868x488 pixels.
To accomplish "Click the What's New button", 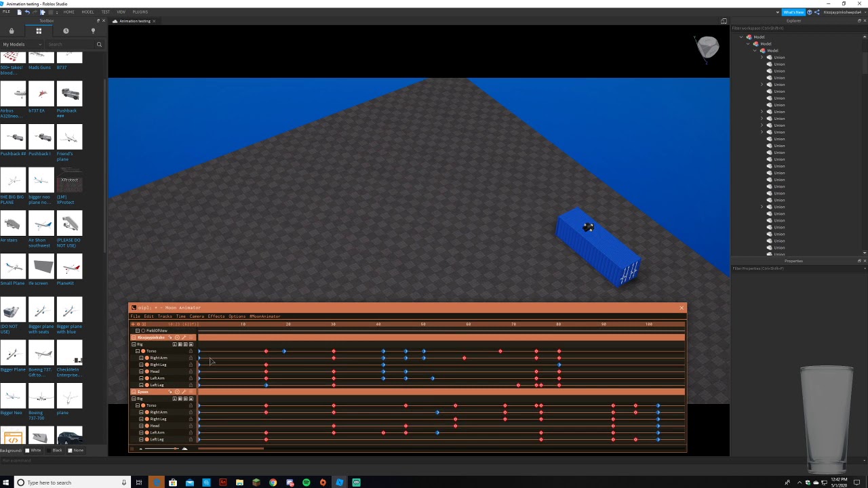I will [x=793, y=12].
